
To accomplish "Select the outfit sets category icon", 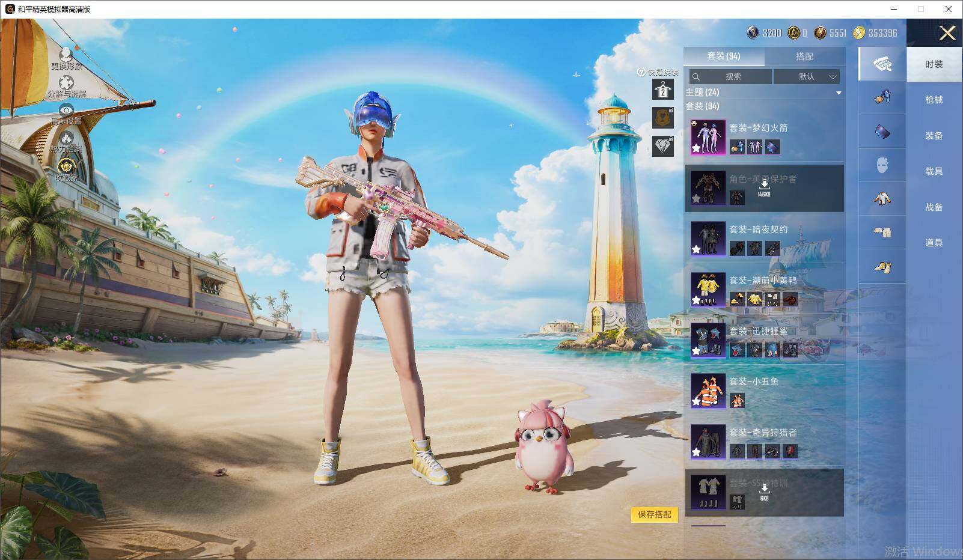I will [x=882, y=64].
